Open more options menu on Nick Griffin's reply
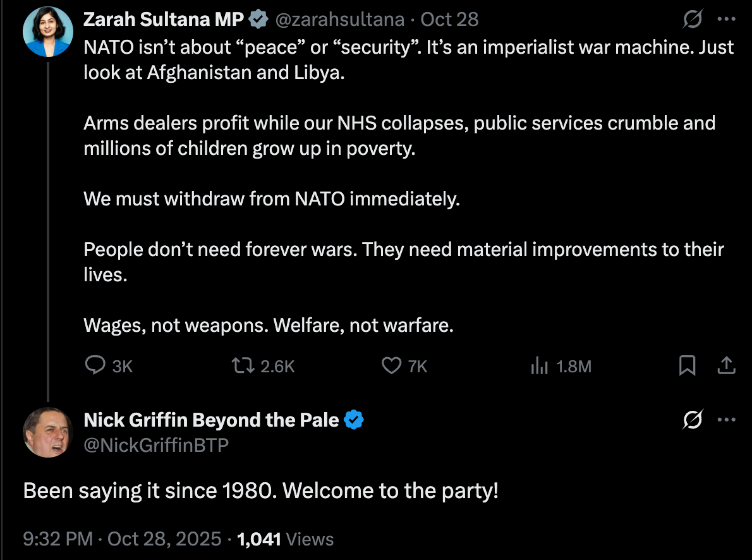 pyautogui.click(x=727, y=419)
